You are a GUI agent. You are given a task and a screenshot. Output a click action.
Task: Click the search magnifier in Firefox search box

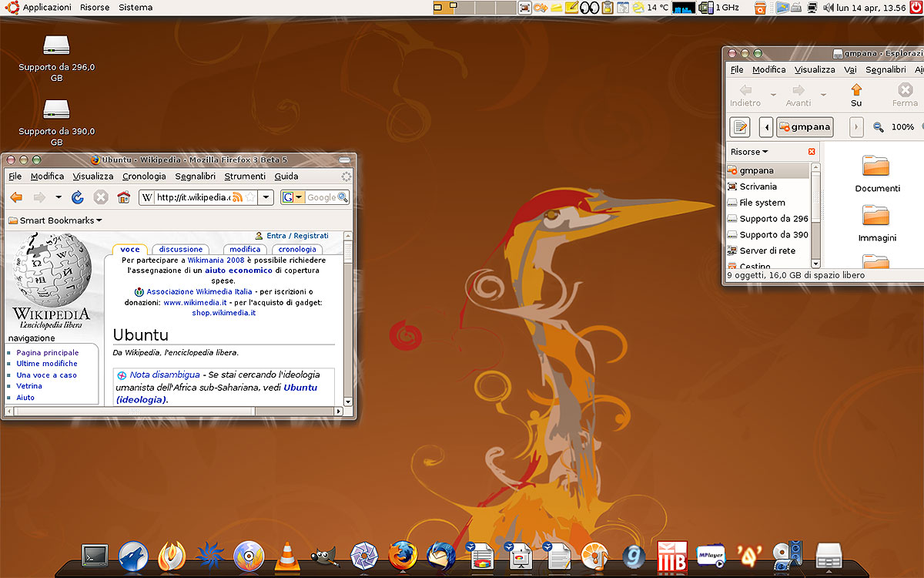[343, 197]
